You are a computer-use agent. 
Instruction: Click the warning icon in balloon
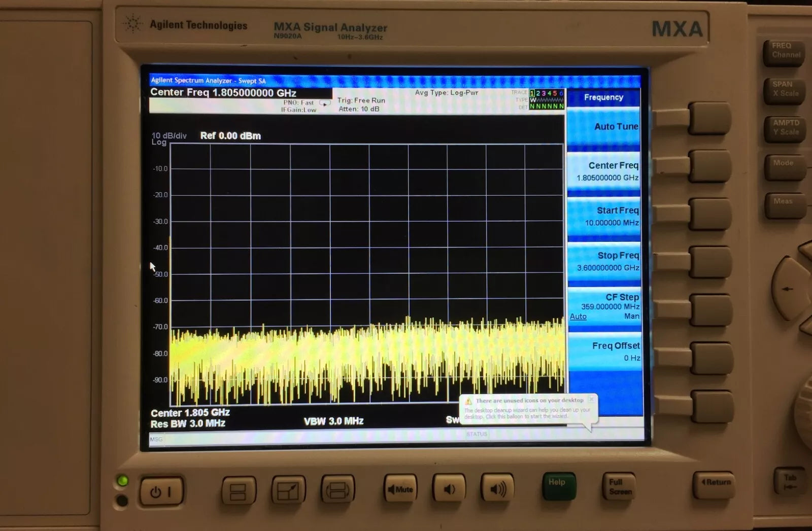click(x=468, y=401)
